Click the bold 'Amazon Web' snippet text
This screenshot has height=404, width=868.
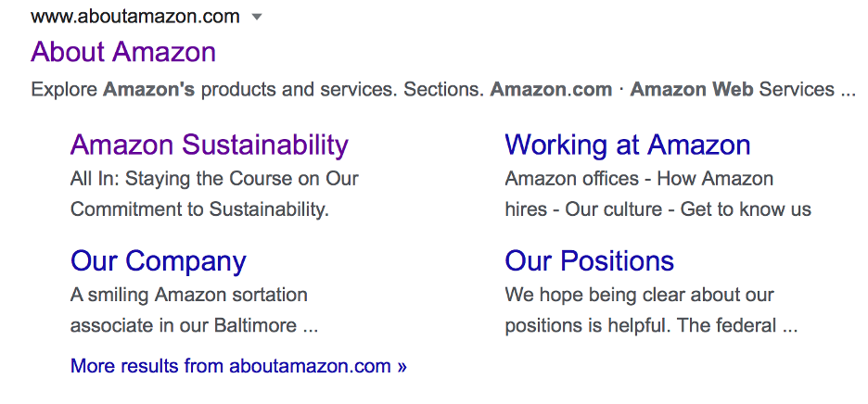[x=692, y=90]
